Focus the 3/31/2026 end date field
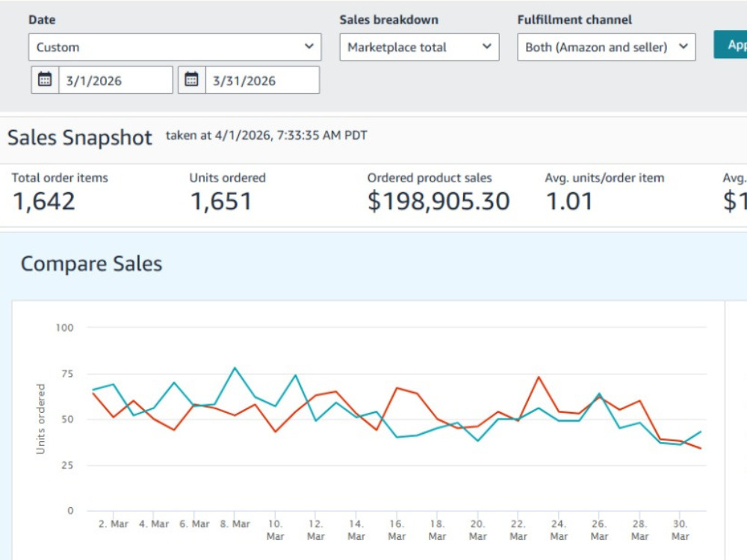 (x=262, y=80)
